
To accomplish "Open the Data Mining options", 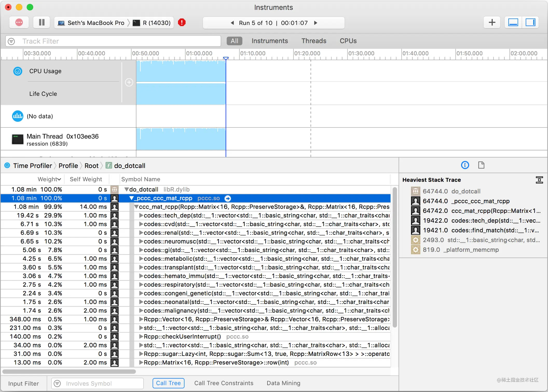I will click(x=283, y=383).
